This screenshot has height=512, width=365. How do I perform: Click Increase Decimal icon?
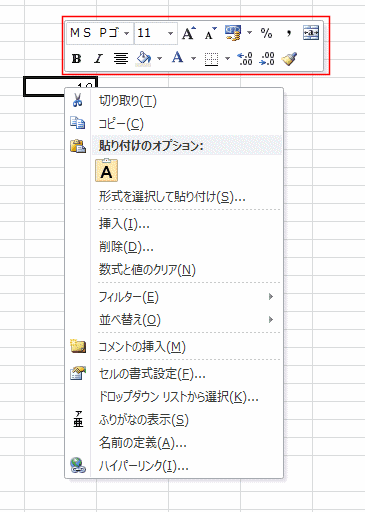pyautogui.click(x=245, y=59)
